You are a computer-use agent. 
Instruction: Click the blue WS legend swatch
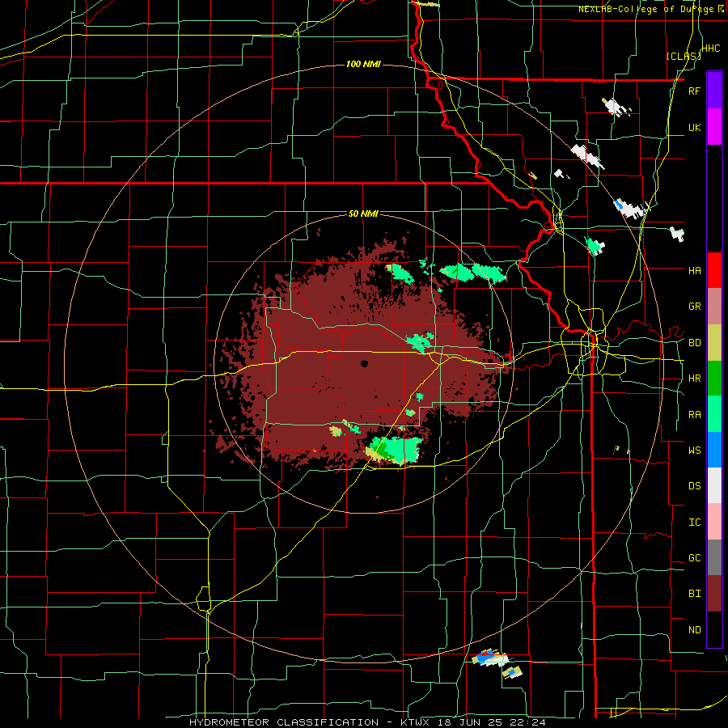pos(714,450)
